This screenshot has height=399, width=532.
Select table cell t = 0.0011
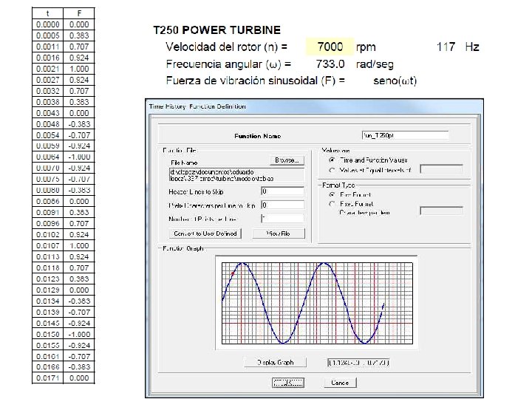[x=47, y=47]
